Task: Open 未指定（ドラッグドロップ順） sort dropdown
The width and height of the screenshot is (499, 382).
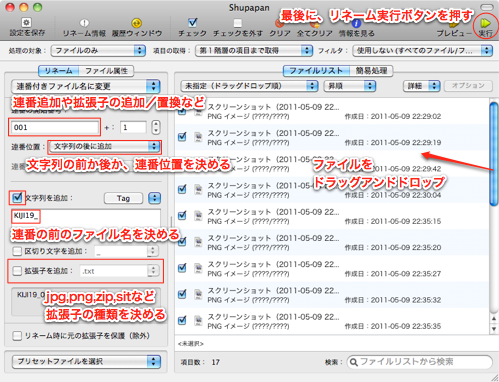Action: (x=249, y=86)
